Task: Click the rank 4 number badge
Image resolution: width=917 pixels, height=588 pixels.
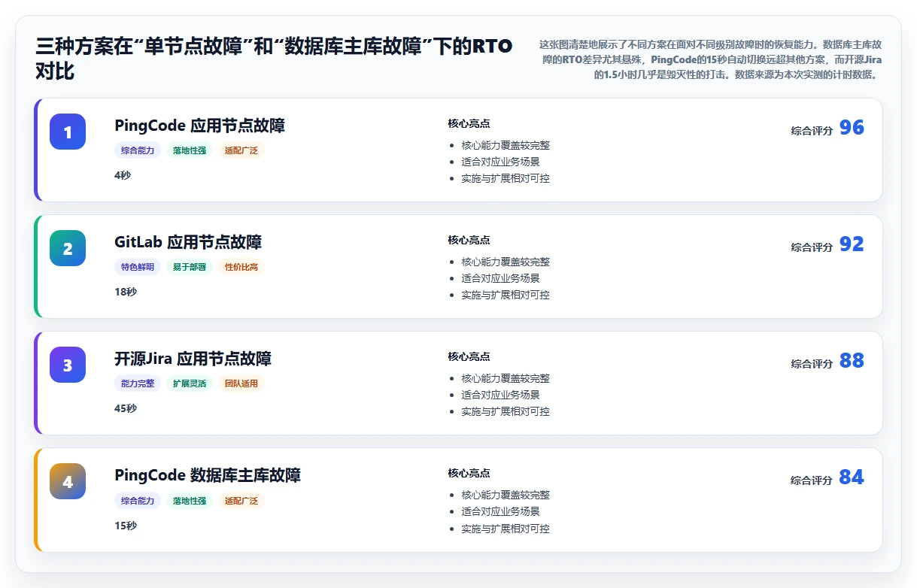Action: (68, 481)
